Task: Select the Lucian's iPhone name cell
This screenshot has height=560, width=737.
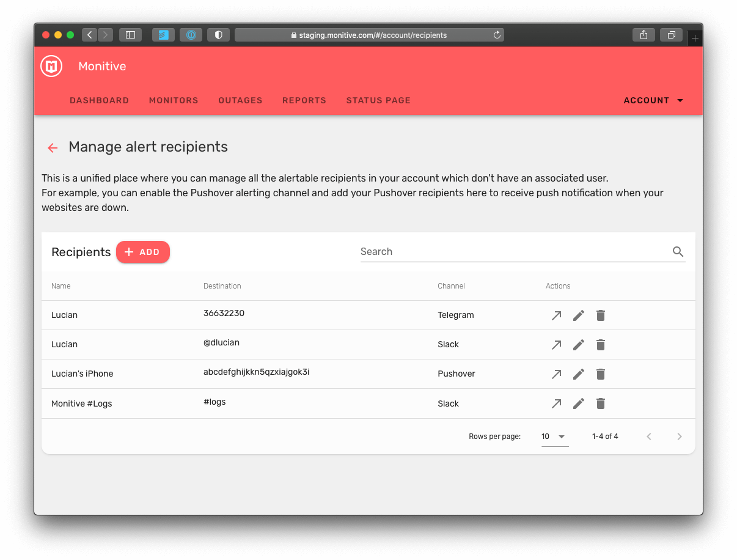Action: (82, 374)
